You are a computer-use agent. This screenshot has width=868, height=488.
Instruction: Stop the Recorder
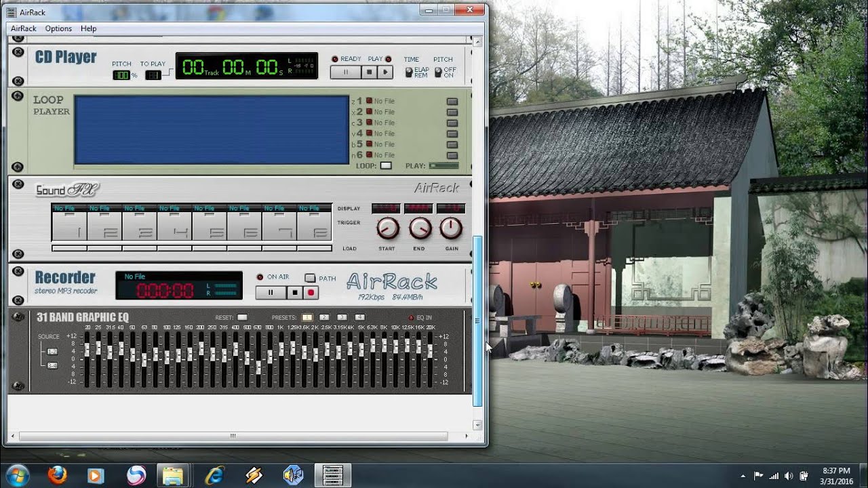294,293
